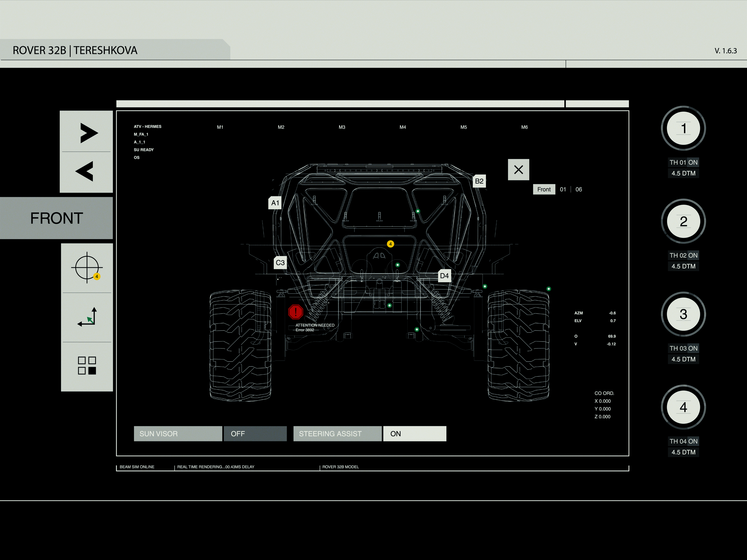Select the M3 column tab
Image resolution: width=747 pixels, height=560 pixels.
pyautogui.click(x=342, y=127)
